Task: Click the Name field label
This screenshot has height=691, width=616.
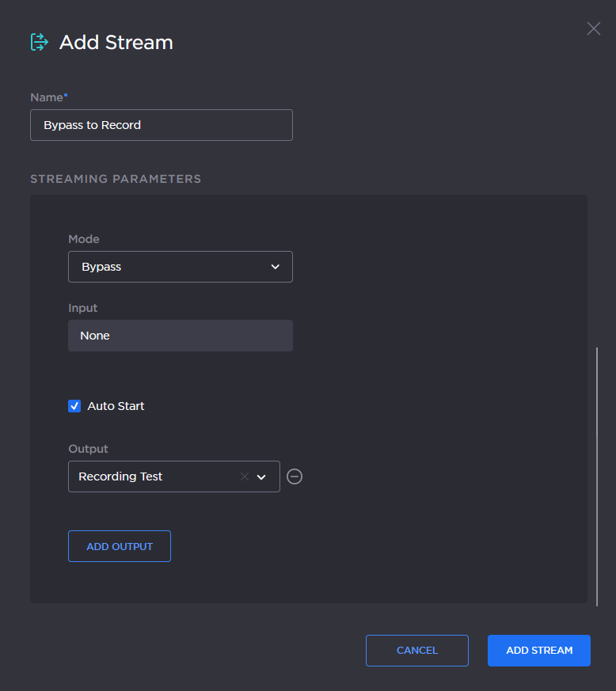Action: [47, 97]
